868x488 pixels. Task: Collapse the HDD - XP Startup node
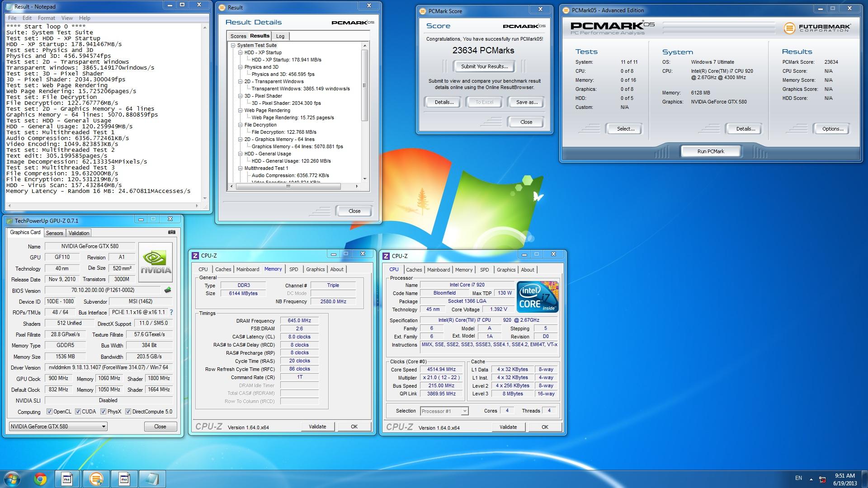pos(241,52)
